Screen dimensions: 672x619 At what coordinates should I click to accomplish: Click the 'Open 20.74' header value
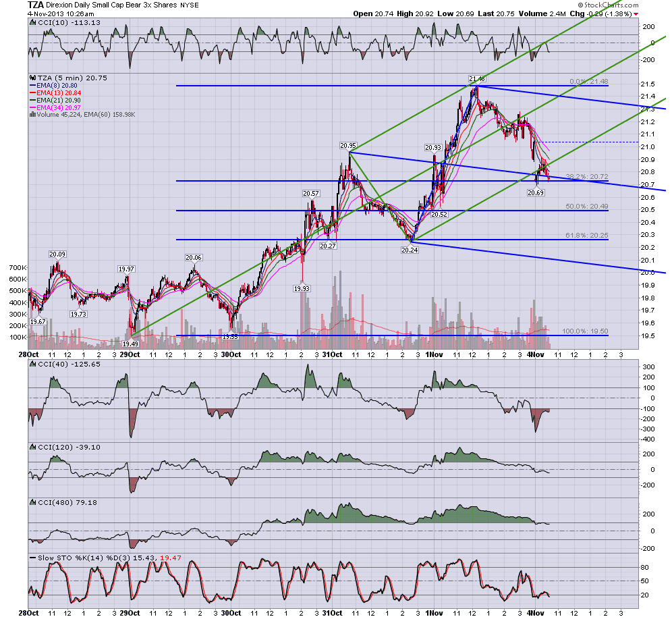373,14
